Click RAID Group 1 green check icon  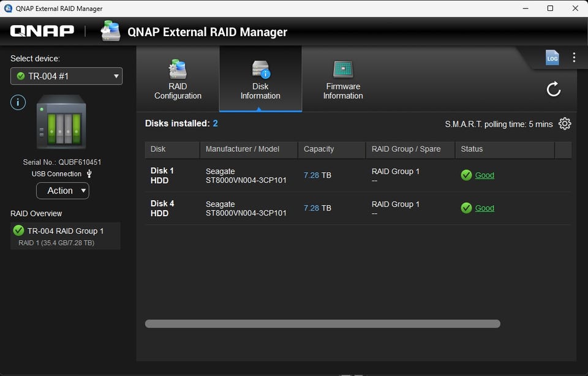(18, 230)
